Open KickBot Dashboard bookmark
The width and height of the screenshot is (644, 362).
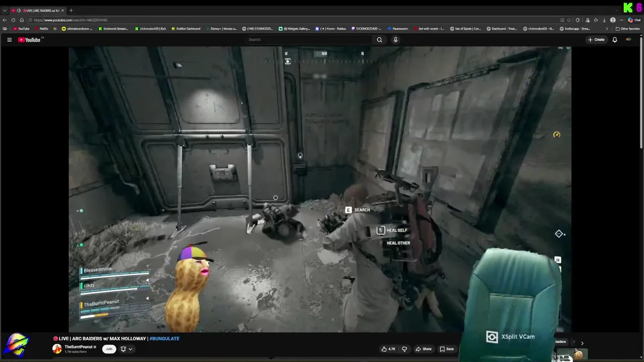click(186, 29)
